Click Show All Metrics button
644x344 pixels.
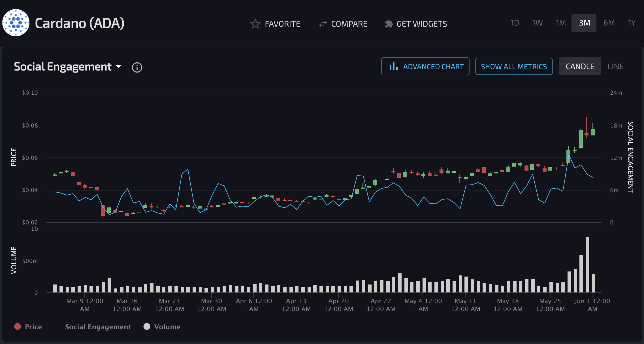click(514, 66)
